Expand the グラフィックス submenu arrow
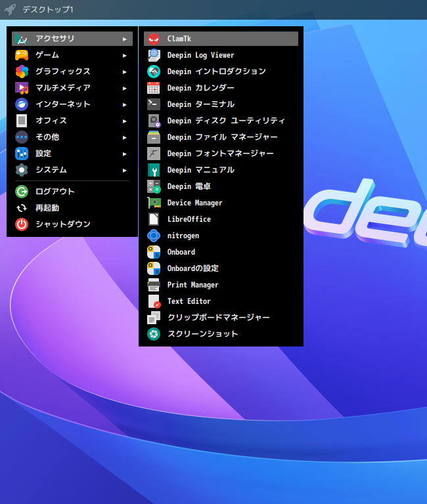The width and height of the screenshot is (427, 504). [x=125, y=72]
